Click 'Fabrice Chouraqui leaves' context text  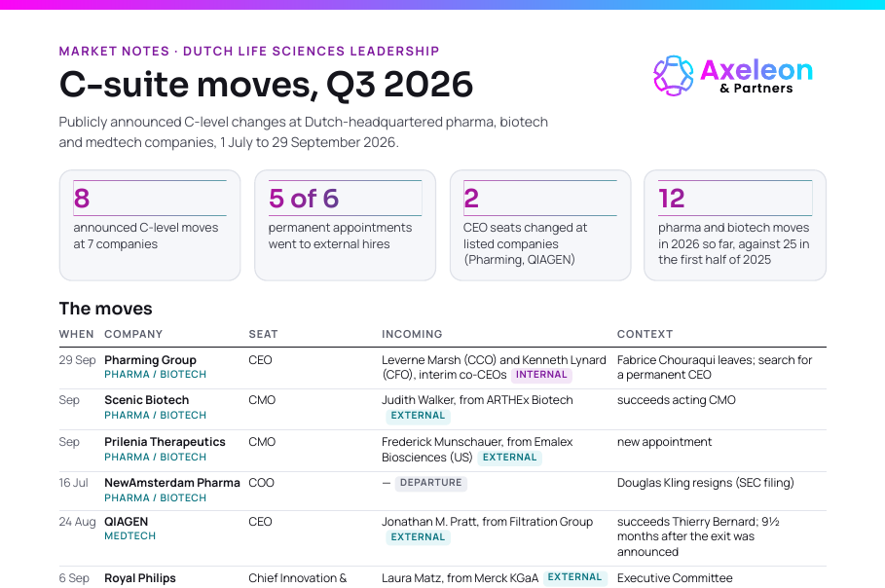click(x=684, y=360)
